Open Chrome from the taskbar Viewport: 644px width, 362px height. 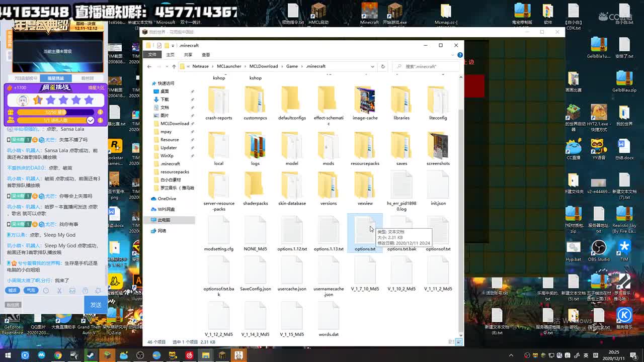coord(58,355)
